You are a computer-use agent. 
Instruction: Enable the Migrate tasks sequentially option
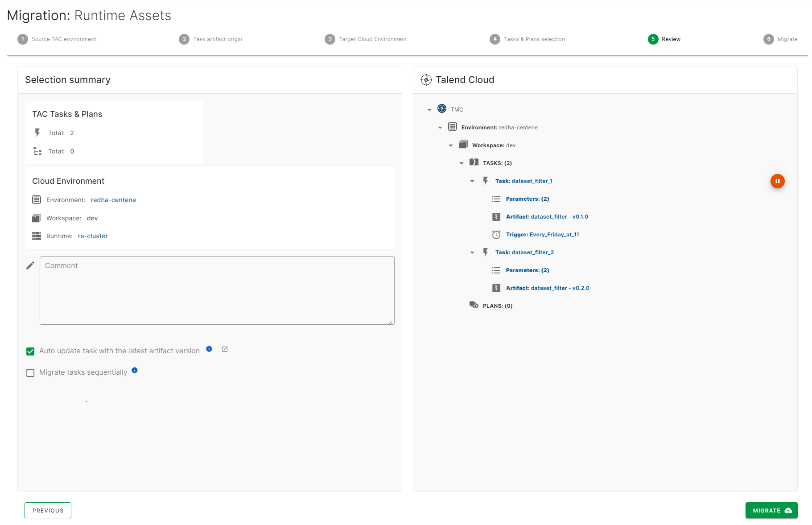tap(30, 372)
